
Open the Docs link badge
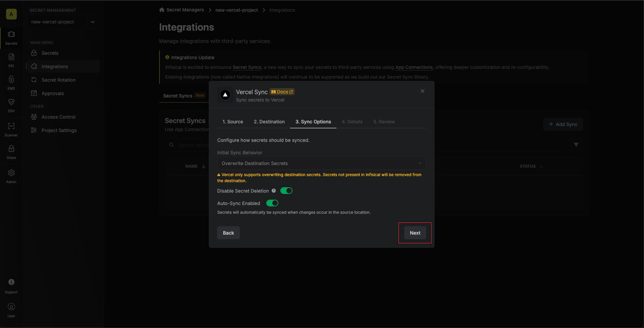282,92
